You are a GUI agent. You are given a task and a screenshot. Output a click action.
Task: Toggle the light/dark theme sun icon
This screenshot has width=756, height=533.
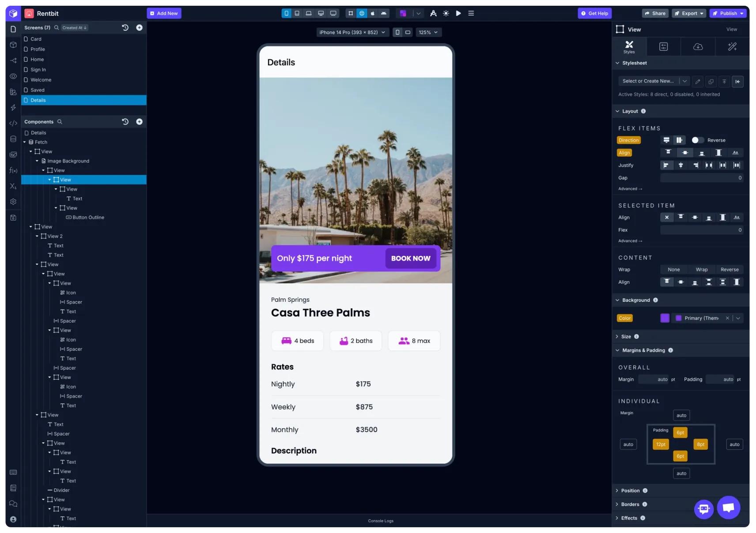[446, 13]
